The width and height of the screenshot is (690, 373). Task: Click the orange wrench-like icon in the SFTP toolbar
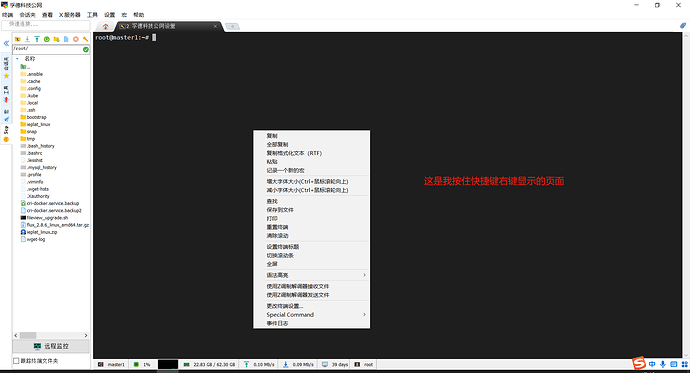(x=85, y=39)
